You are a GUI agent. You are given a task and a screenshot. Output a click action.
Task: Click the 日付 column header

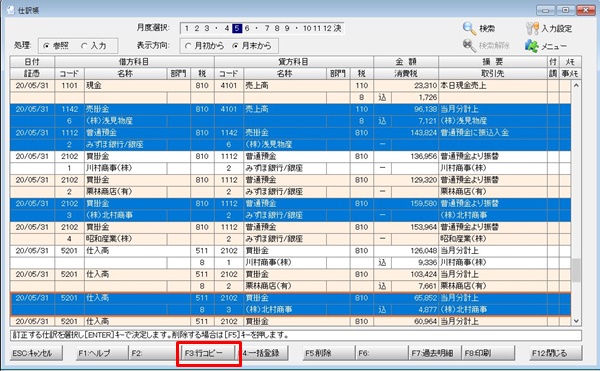pyautogui.click(x=32, y=62)
